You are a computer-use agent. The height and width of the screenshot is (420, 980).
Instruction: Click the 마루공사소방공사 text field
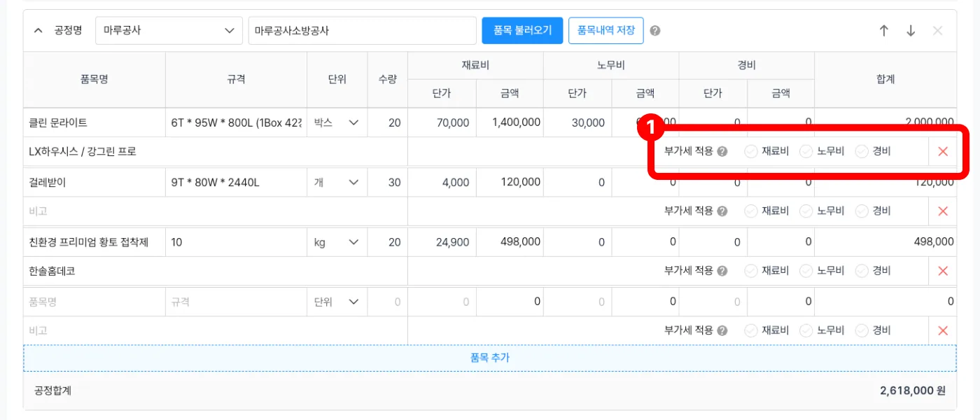363,31
